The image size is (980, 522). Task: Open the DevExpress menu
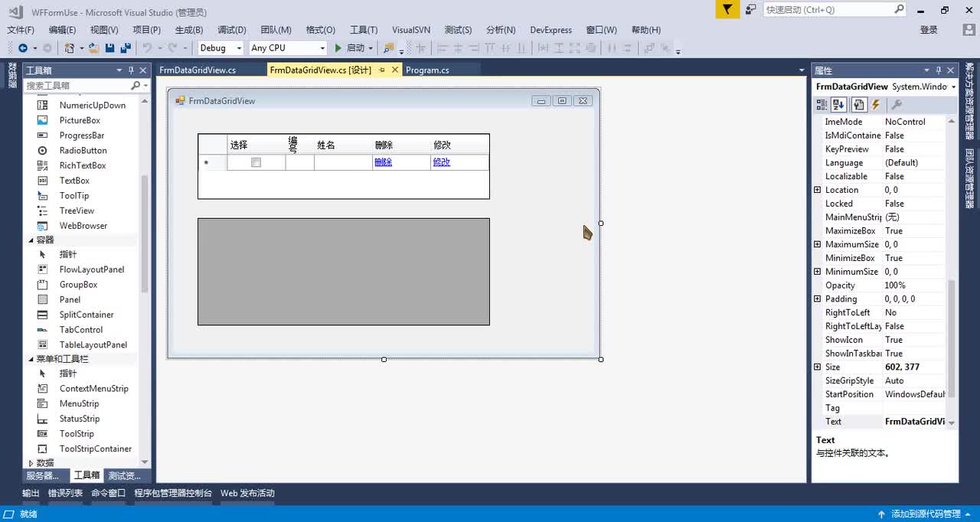pyautogui.click(x=551, y=30)
